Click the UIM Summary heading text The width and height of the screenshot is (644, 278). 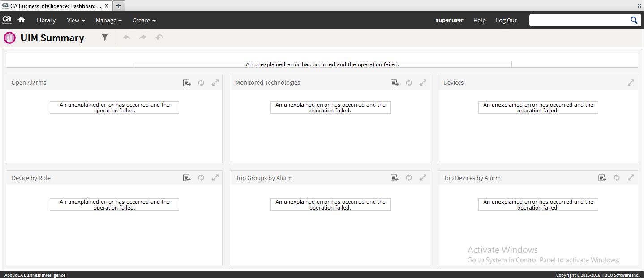point(52,38)
